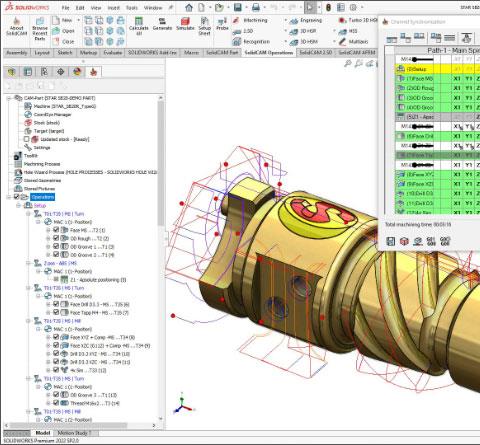Open the Window menu
The height and width of the screenshot is (445, 480).
tap(153, 8)
